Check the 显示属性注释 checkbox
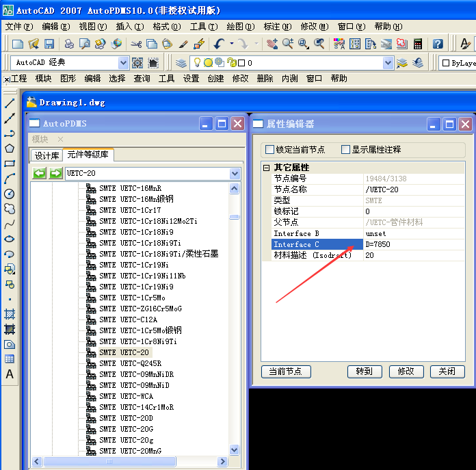 [x=345, y=149]
